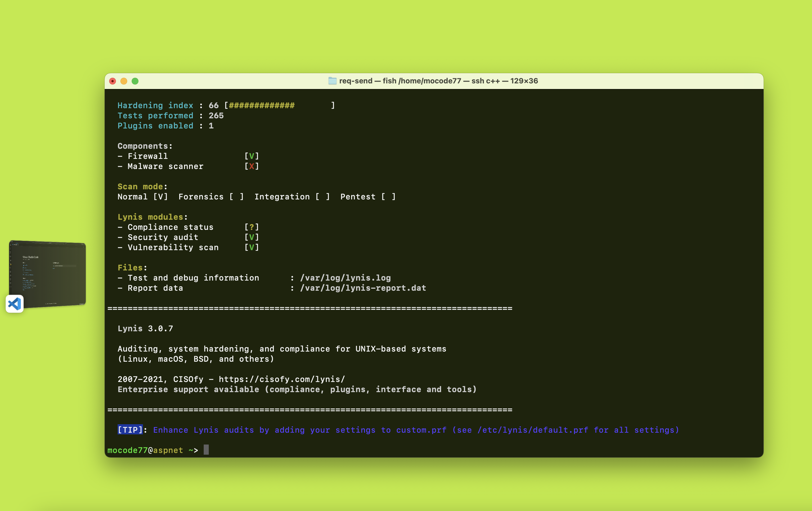Screen dimensions: 812x511
Task: Click the /var/log/lynis-report.dat path
Action: click(363, 288)
